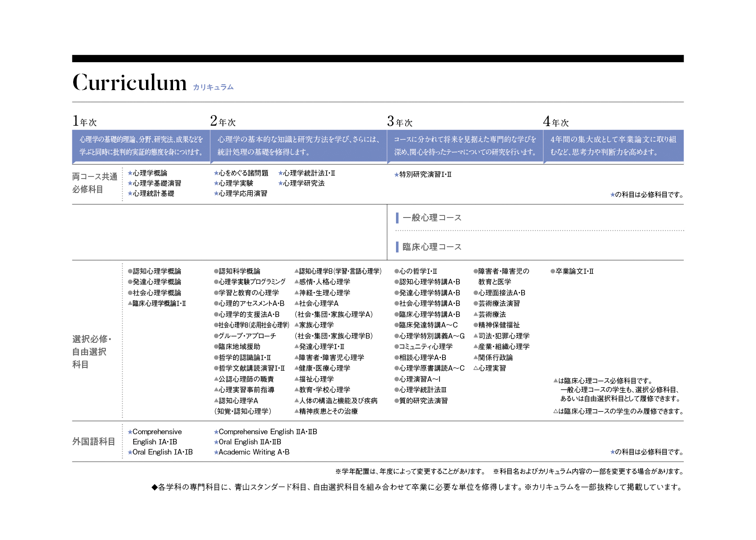The image size is (756, 540).
Task: Click 神経·生理心理学 course
Action: [322, 293]
